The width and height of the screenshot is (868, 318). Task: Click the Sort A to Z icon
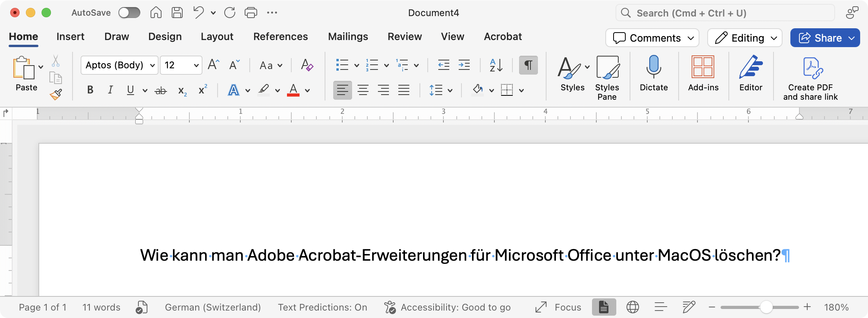pos(496,65)
